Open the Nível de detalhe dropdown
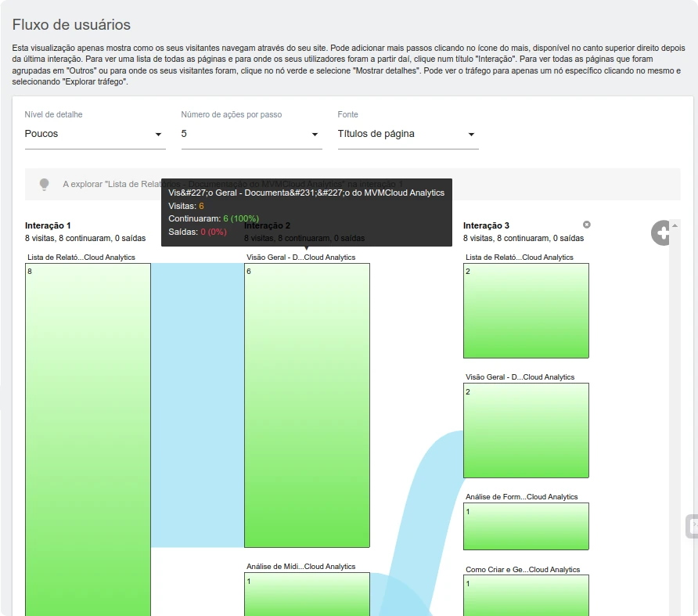 coord(95,134)
